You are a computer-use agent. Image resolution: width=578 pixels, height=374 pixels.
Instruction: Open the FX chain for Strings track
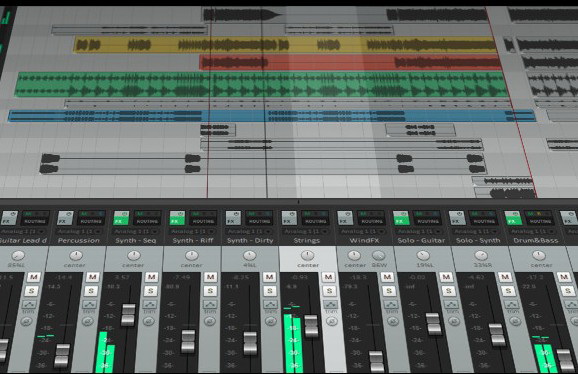289,218
